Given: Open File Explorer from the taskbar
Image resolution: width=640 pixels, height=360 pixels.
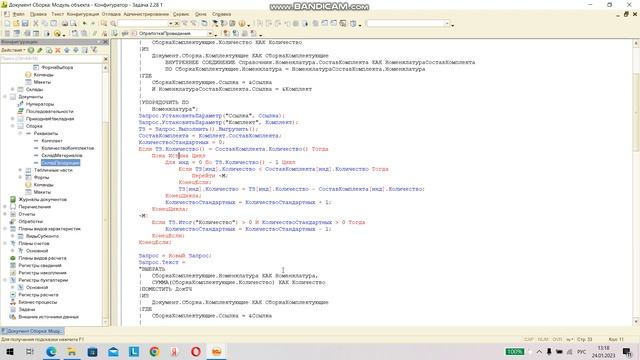Looking at the screenshot, I should [72, 351].
